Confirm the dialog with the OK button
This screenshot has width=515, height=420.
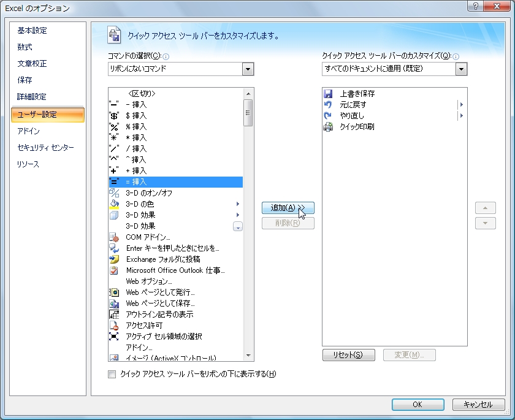point(418,405)
